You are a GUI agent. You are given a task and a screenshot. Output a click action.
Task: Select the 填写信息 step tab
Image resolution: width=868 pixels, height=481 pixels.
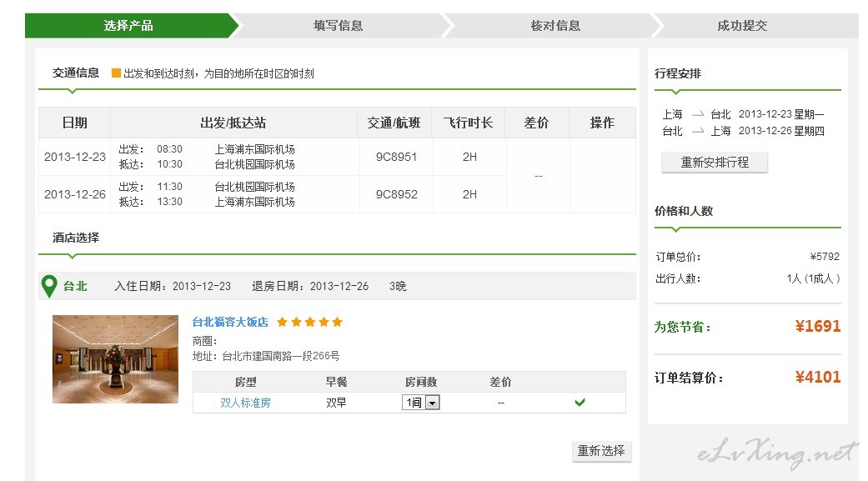click(x=339, y=26)
